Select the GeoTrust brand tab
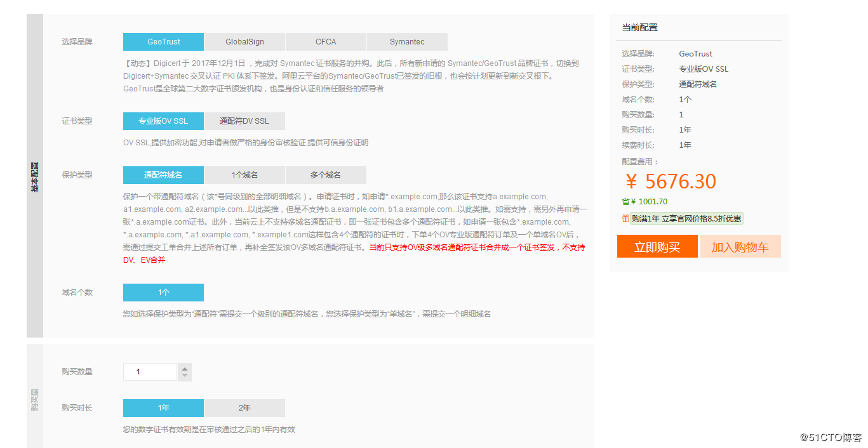The height and width of the screenshot is (448, 868). [x=163, y=41]
